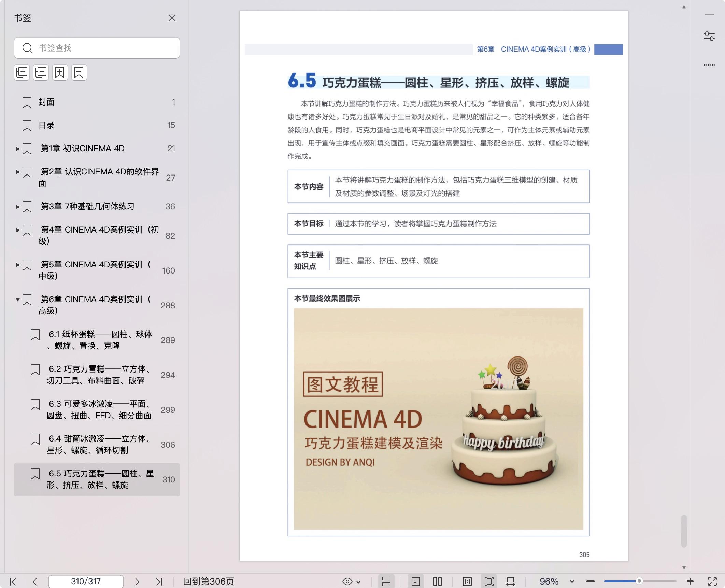This screenshot has width=725, height=588.
Task: Add a new bookmark icon
Action: pyautogui.click(x=60, y=72)
